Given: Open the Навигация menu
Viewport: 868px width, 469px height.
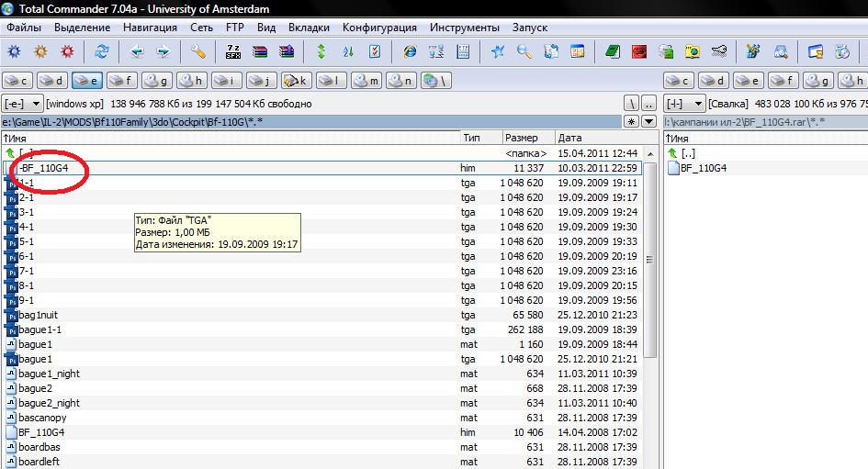Looking at the screenshot, I should point(150,28).
